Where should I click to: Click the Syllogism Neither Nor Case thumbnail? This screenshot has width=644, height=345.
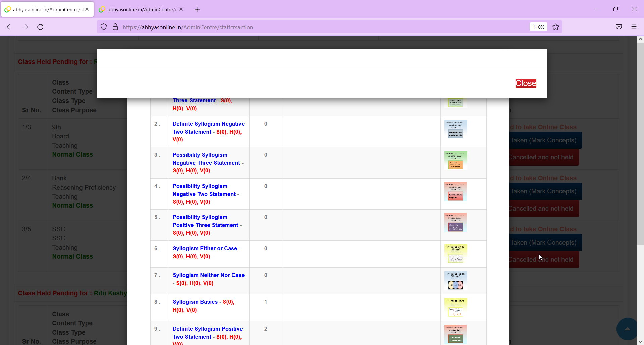click(455, 281)
